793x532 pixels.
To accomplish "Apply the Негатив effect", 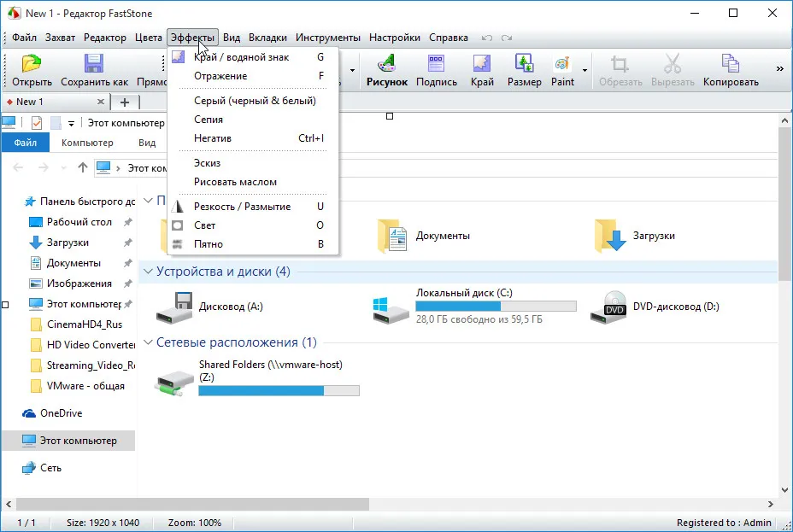I will (253, 138).
